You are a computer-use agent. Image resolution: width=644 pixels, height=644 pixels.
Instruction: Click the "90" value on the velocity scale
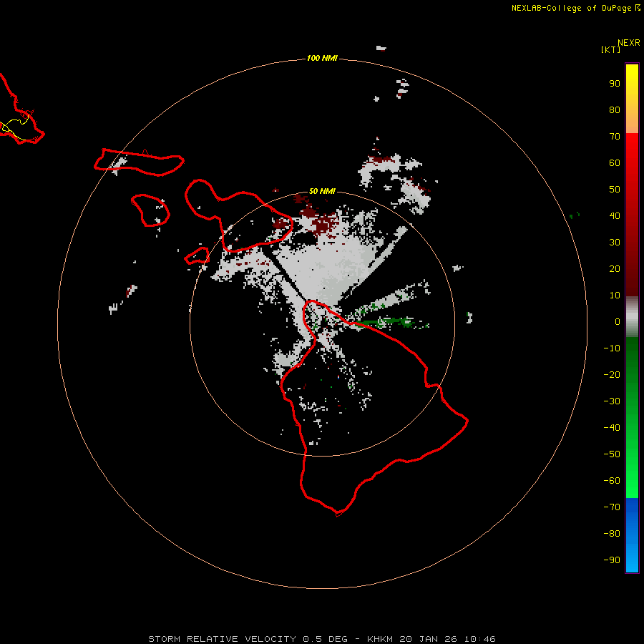point(615,84)
